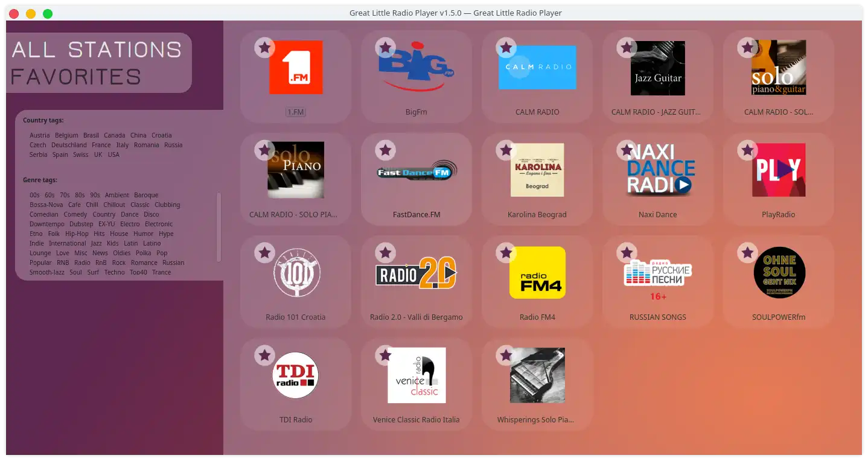Choose the Romance genre tag
The image size is (868, 461).
[144, 262]
